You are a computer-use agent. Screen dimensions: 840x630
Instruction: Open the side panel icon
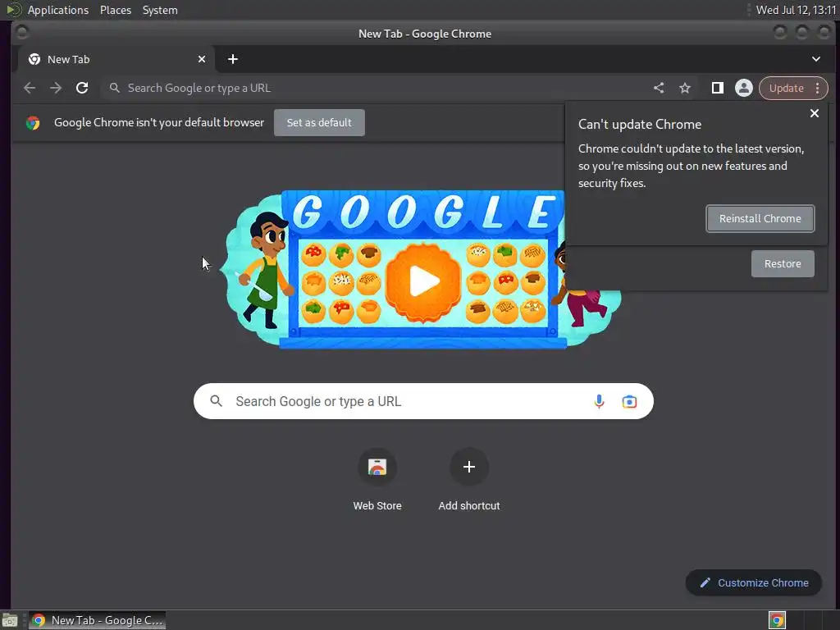tap(717, 88)
